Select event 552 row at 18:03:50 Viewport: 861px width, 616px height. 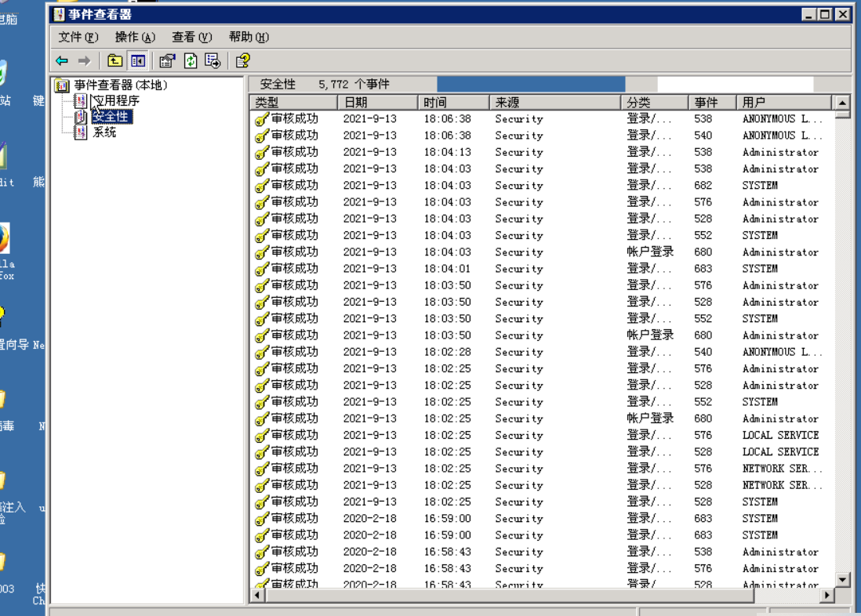coord(543,318)
